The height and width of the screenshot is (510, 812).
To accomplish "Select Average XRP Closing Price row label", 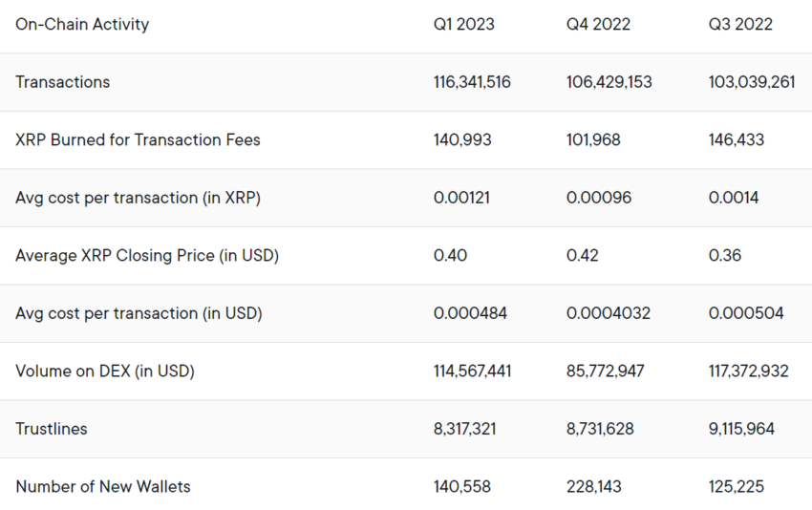I will tap(147, 255).
